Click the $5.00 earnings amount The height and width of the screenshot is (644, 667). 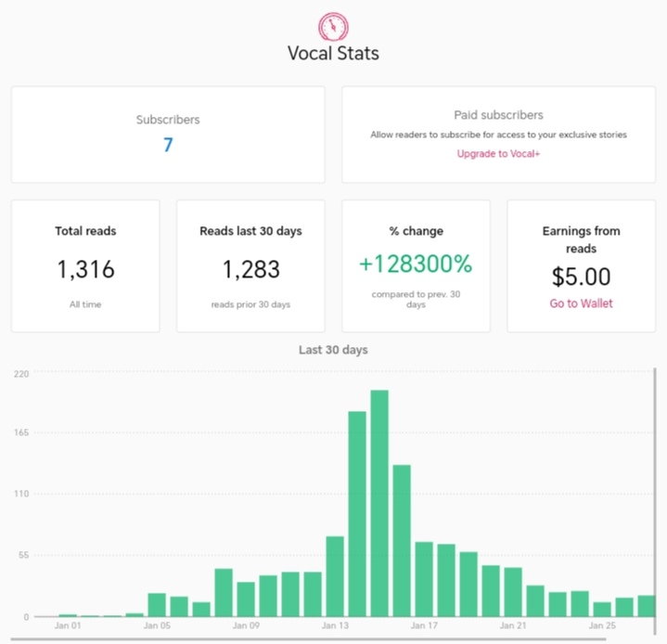pos(581,277)
